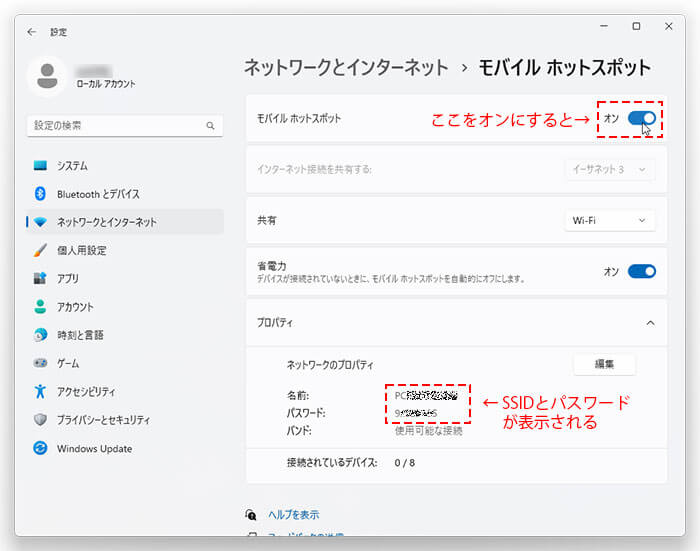Click the アカウント person icon
Screen dimensions: 700x551
click(40, 307)
